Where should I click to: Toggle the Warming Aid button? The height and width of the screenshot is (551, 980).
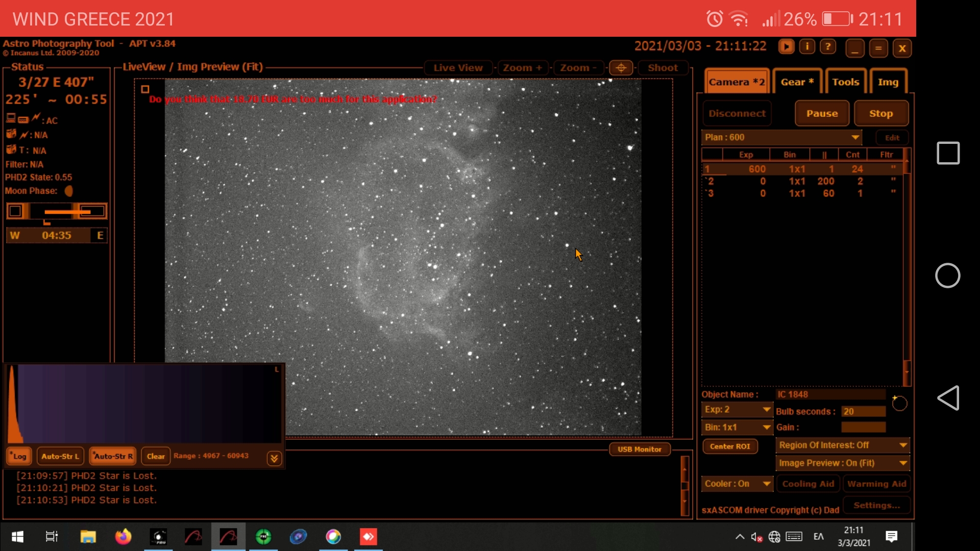(x=876, y=484)
